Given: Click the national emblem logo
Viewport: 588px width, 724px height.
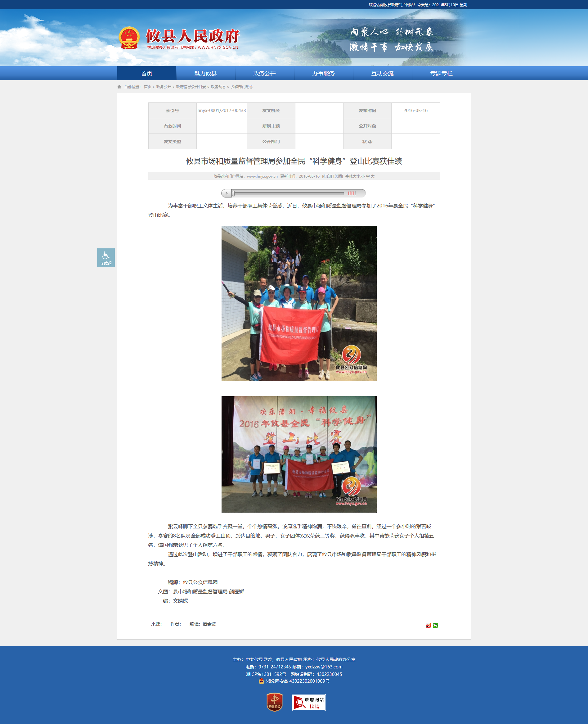Looking at the screenshot, I should (129, 38).
